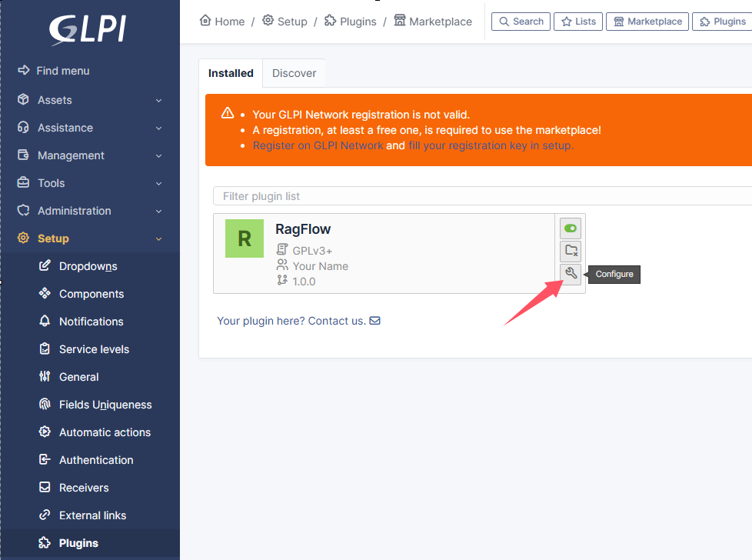Viewport: 752px width, 560px height.
Task: Open fill your registration key link
Action: pyautogui.click(x=491, y=146)
